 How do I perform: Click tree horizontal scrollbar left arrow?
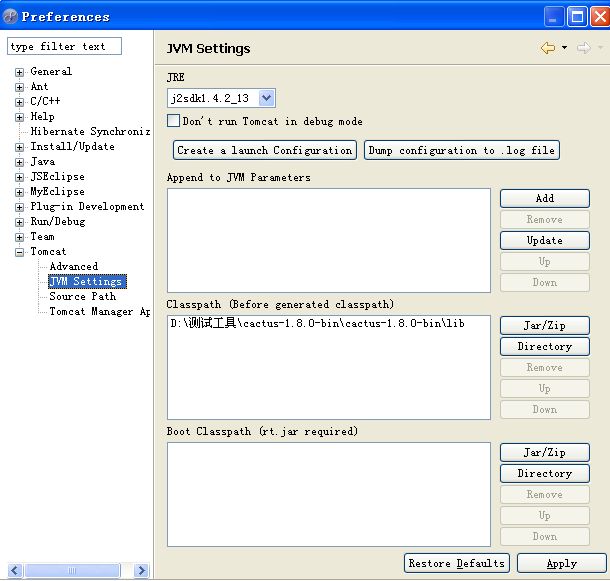15,570
